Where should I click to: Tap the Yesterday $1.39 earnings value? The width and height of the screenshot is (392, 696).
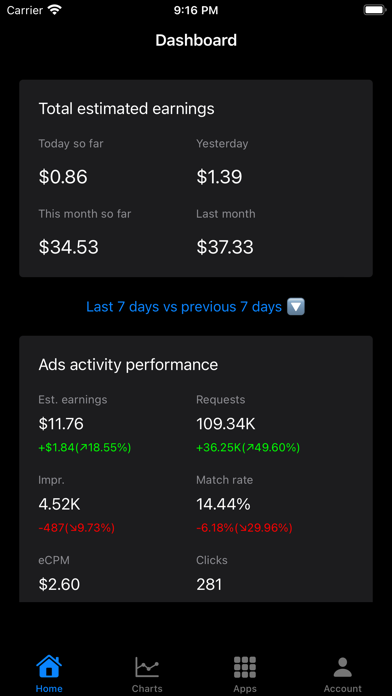[219, 177]
